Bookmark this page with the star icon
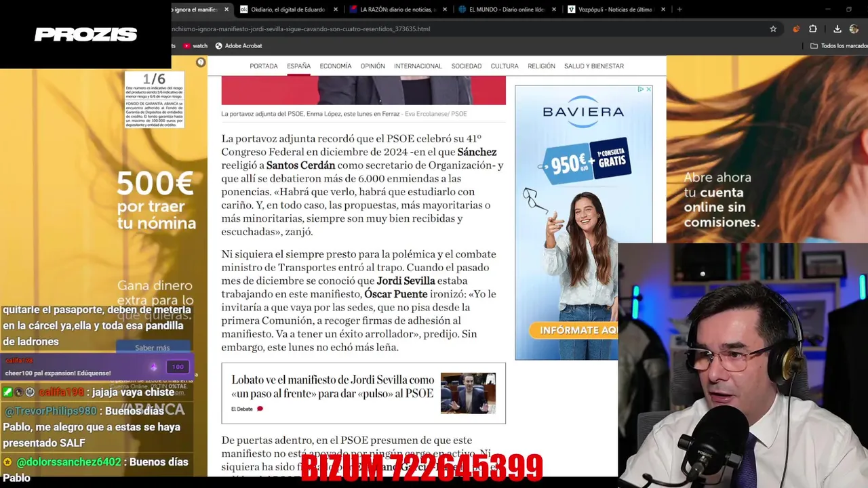 pos(773,29)
